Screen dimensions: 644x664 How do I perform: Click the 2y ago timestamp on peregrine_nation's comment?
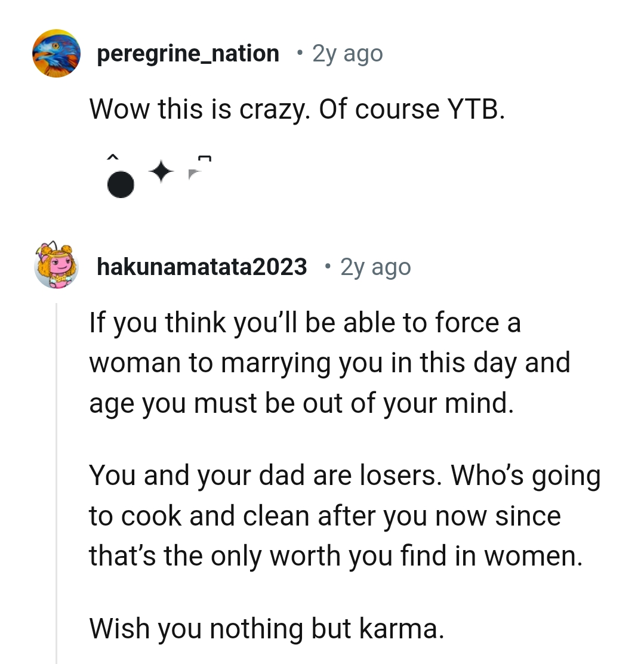click(x=346, y=53)
